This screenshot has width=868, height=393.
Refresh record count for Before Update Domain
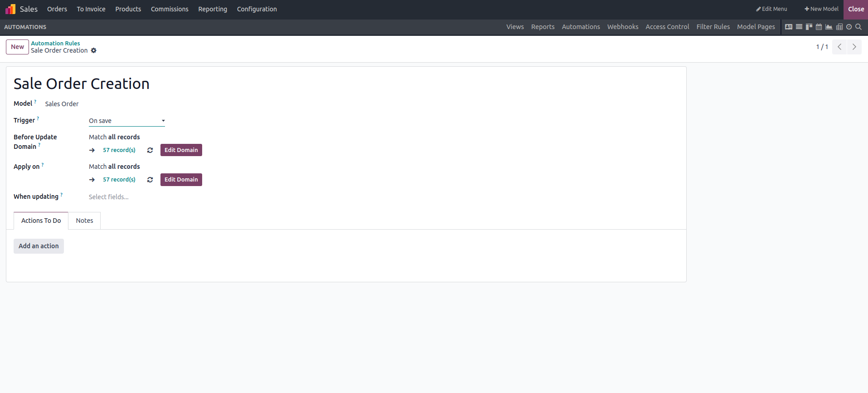pos(150,150)
